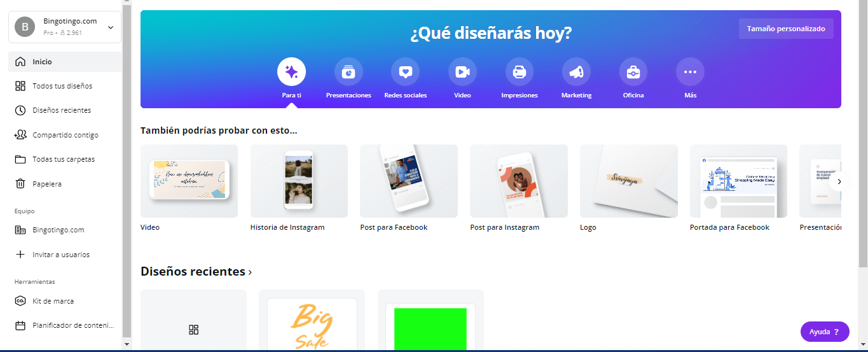Select Historia de Instagram template thumbnail
868x352 pixels.
pyautogui.click(x=299, y=181)
